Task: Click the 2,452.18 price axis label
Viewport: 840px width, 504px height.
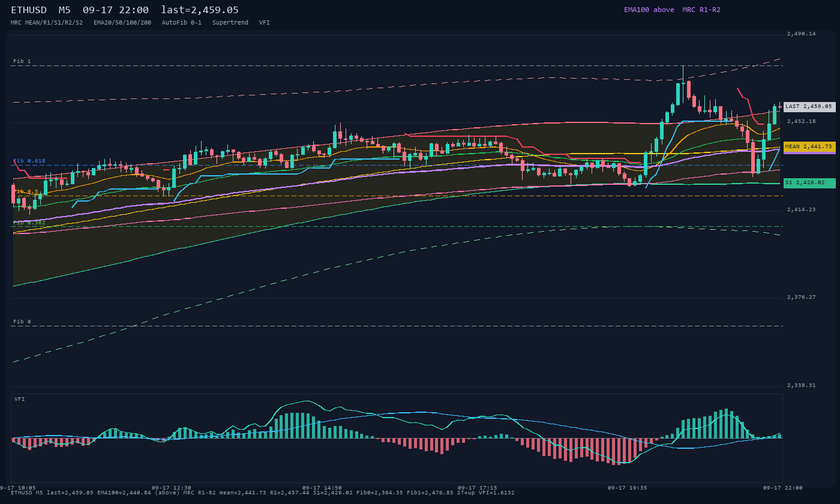Action: tap(802, 121)
